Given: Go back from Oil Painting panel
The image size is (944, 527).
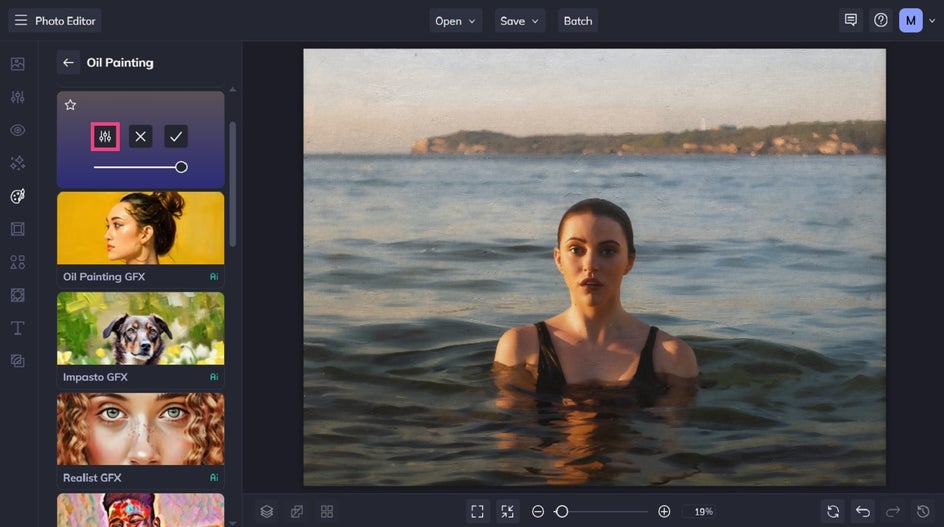Looking at the screenshot, I should 68,63.
